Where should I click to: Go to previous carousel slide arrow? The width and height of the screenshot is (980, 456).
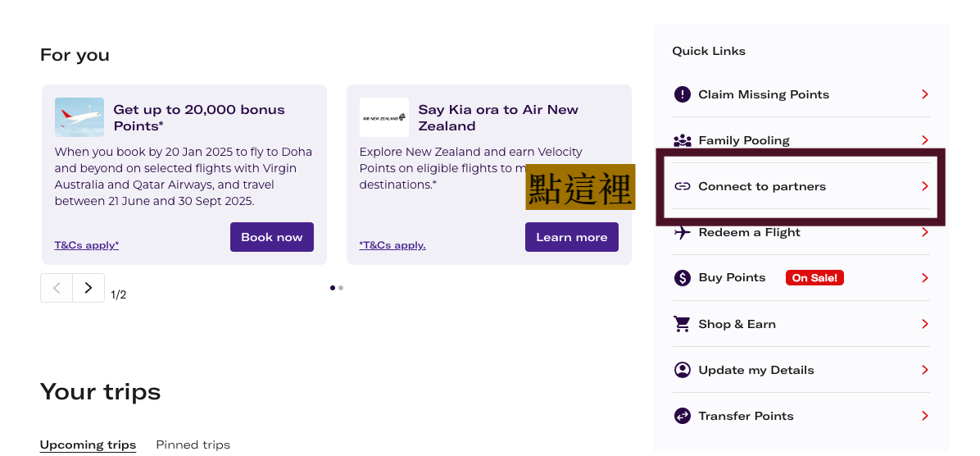click(x=57, y=288)
